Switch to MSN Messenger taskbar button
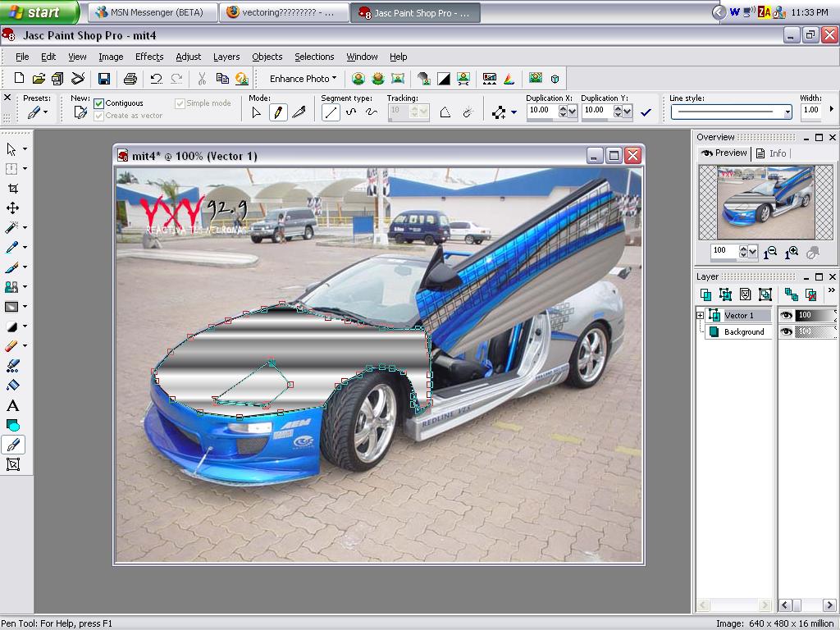The width and height of the screenshot is (840, 630). point(153,12)
